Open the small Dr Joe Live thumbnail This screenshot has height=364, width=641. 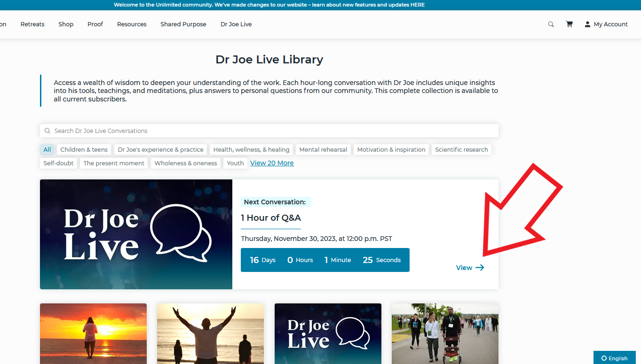pyautogui.click(x=328, y=333)
